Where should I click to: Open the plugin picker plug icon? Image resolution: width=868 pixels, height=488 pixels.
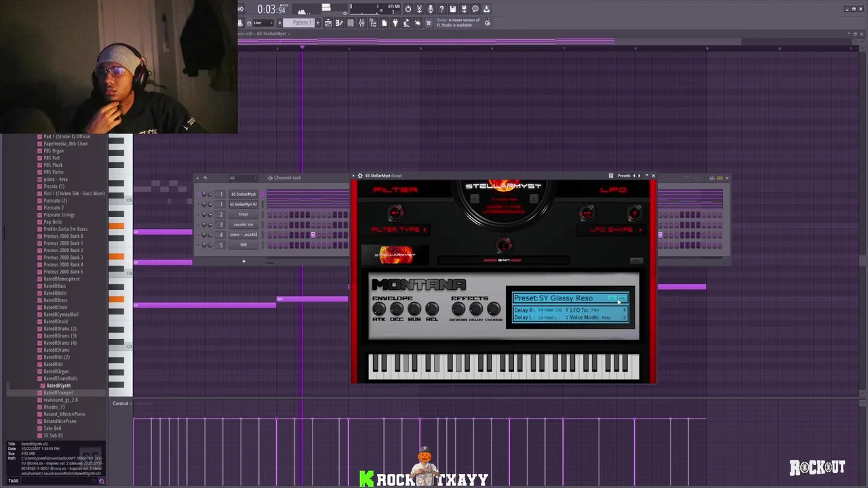395,23
